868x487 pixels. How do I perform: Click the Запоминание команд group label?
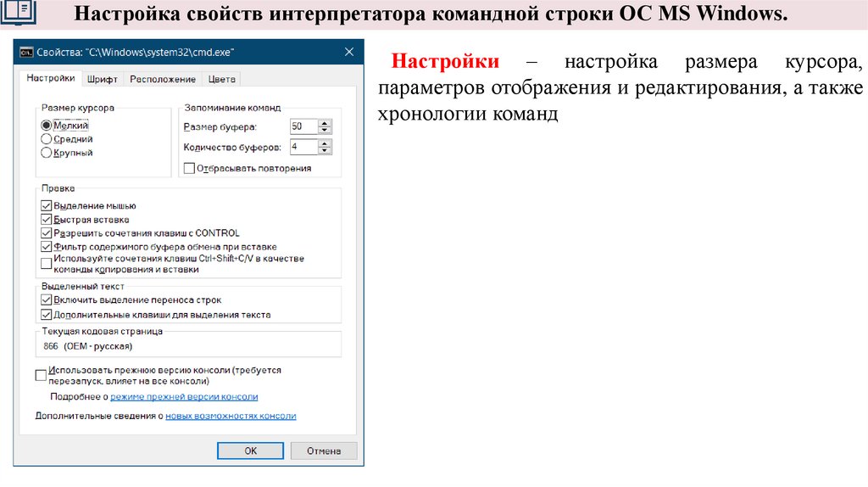[x=232, y=108]
